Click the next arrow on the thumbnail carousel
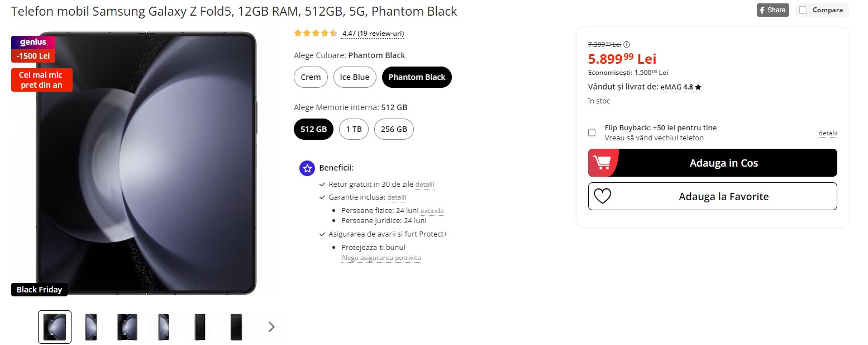The image size is (868, 345). click(271, 327)
